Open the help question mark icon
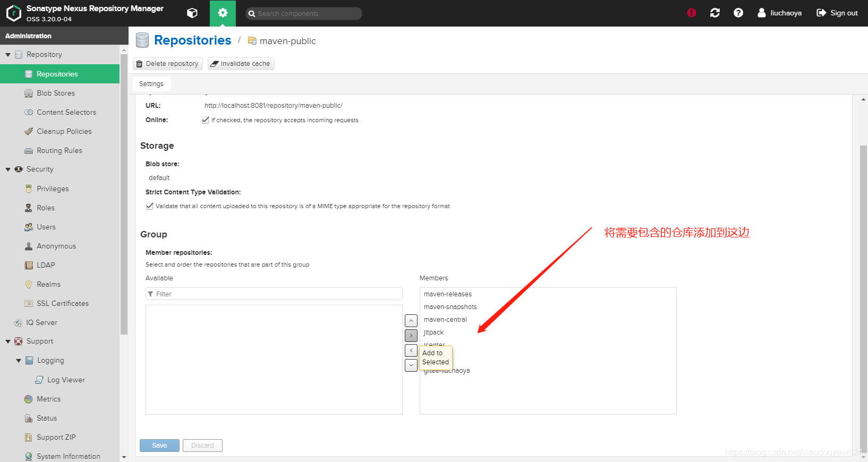868x462 pixels. click(x=738, y=13)
